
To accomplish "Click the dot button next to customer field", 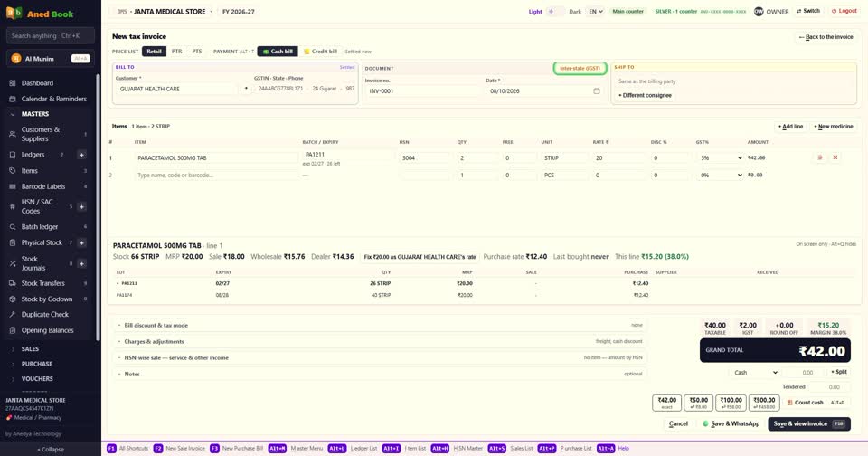I will (246, 89).
